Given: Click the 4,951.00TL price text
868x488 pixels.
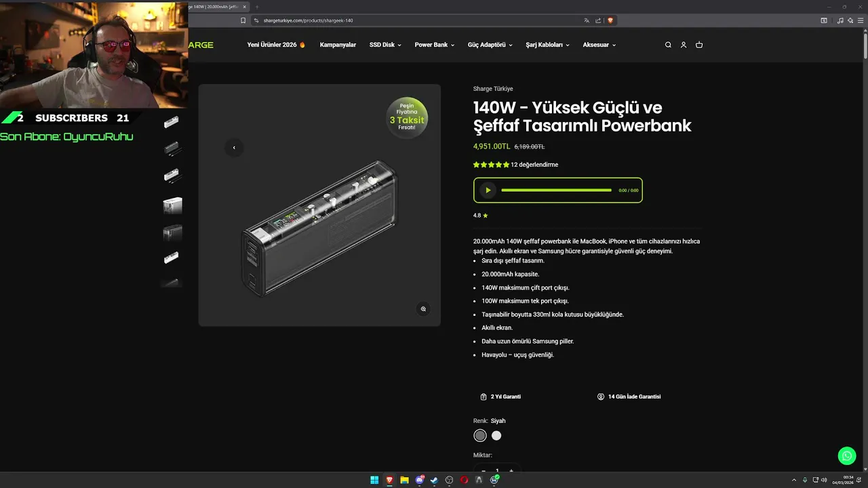Looking at the screenshot, I should tap(492, 146).
